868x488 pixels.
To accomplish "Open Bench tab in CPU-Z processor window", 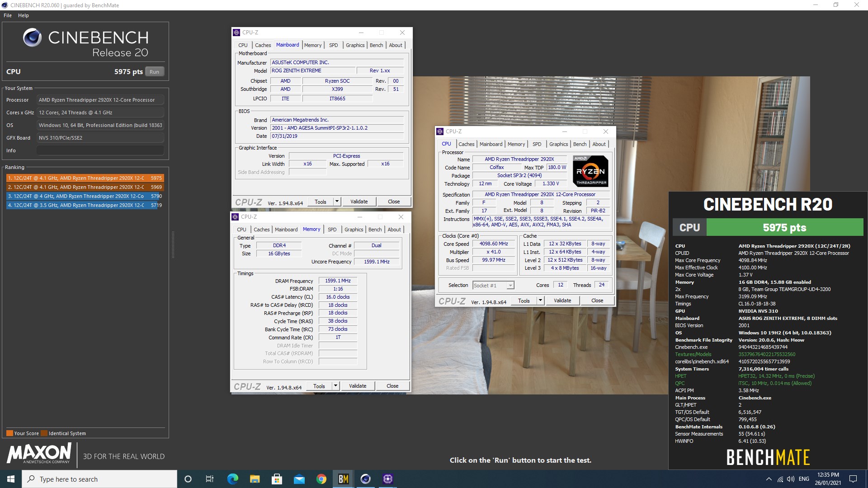I will [x=580, y=144].
